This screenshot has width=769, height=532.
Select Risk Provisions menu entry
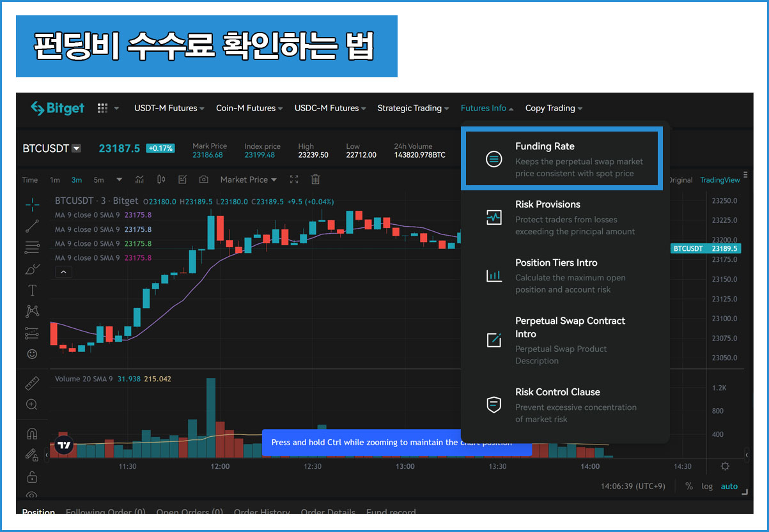(565, 218)
